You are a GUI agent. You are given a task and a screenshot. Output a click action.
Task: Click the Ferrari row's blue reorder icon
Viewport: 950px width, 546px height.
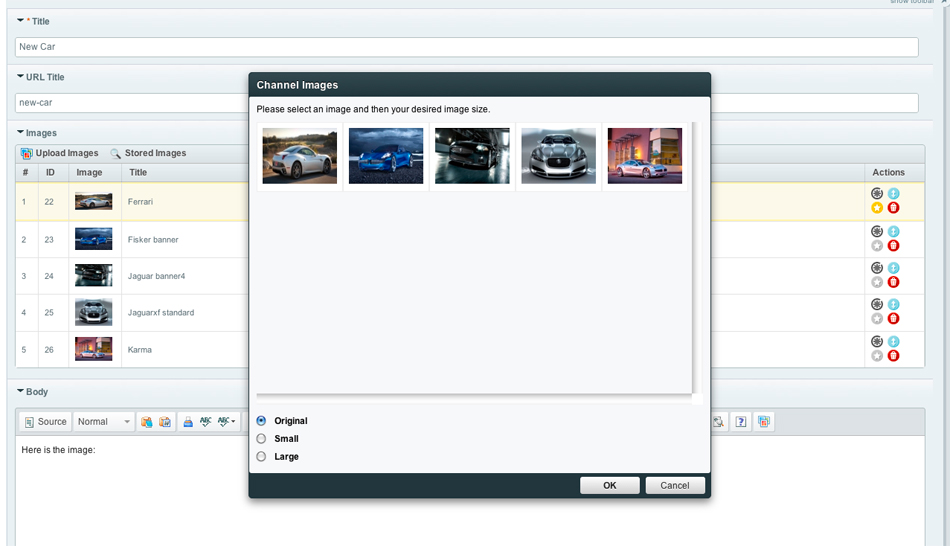[x=894, y=193]
